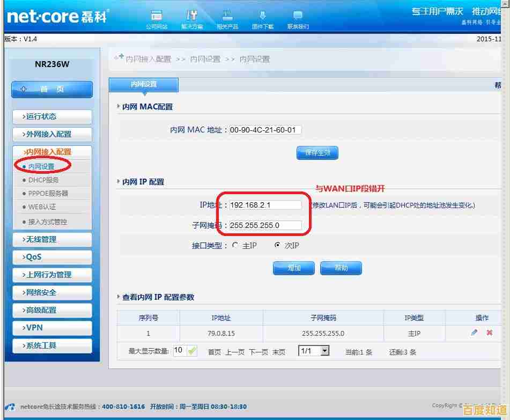This screenshot has width=510, height=420.
Task: Click the 固件下载 download icon
Action: pos(262,17)
